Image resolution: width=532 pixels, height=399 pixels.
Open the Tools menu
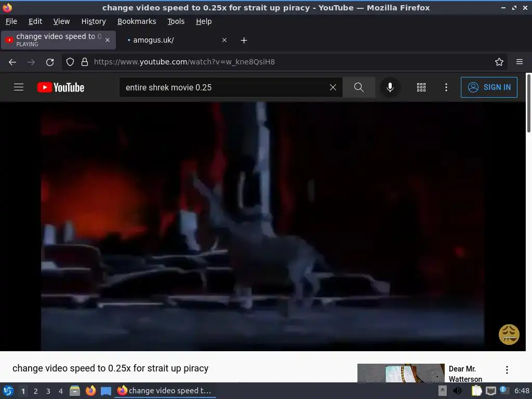coord(176,21)
